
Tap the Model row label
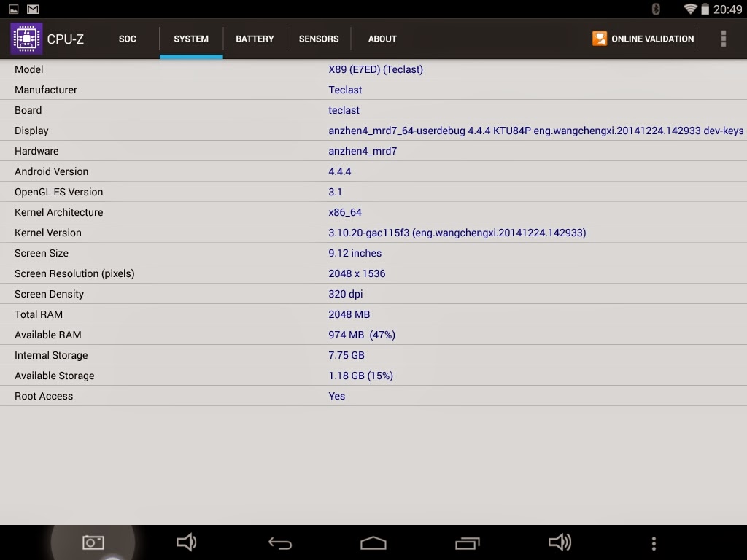[28, 69]
